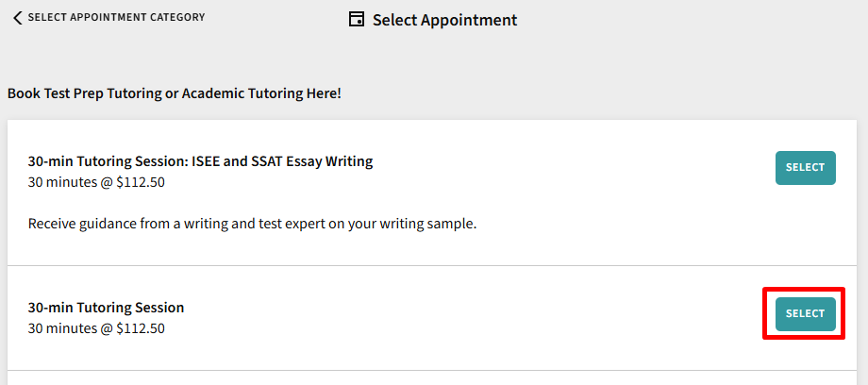The width and height of the screenshot is (868, 385).
Task: Select the ISEE and SSAT Essay Writing session
Action: (x=805, y=168)
